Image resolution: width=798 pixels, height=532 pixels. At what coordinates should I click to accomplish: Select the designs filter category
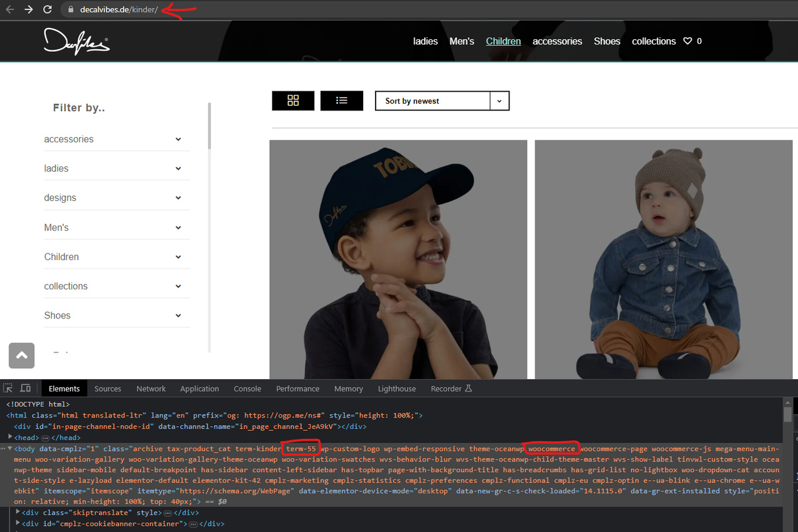(x=60, y=198)
